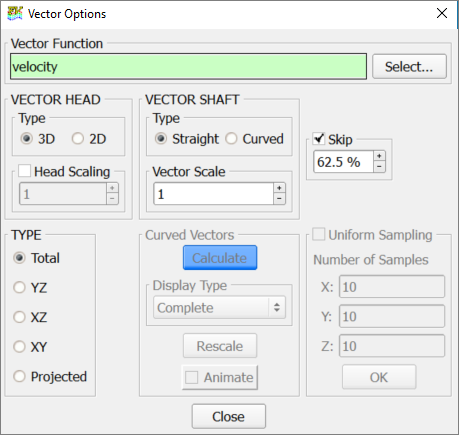Viewport: 459px width, 435px height.
Task: Increase Skip percentage with plus stepper
Action: [379, 156]
